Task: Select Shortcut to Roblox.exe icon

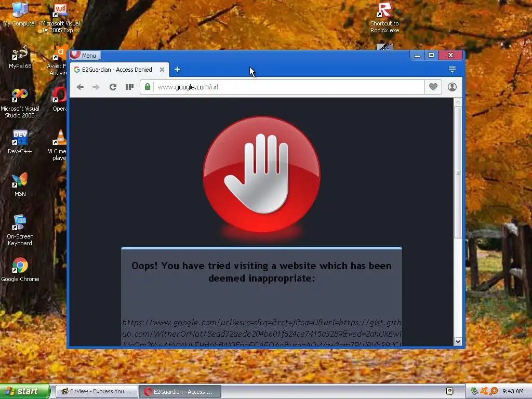Action: click(384, 18)
